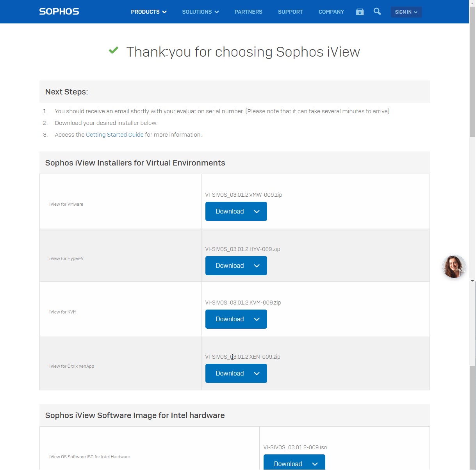Expand the Solutions menu

tap(200, 12)
